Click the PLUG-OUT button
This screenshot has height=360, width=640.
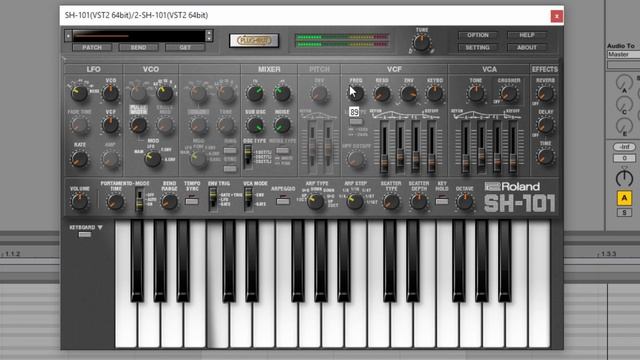tap(254, 40)
